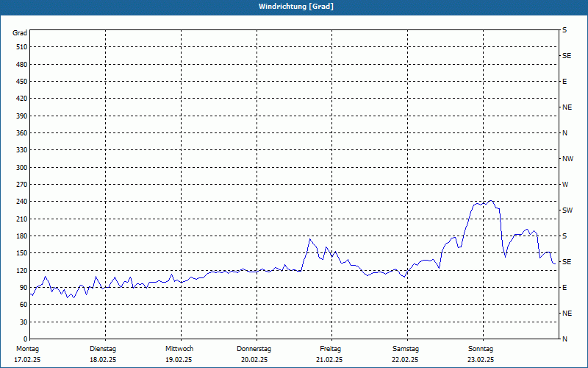Viewport: 588px width, 368px height.
Task: Select the "270" degree axis label
Action: click(22, 185)
